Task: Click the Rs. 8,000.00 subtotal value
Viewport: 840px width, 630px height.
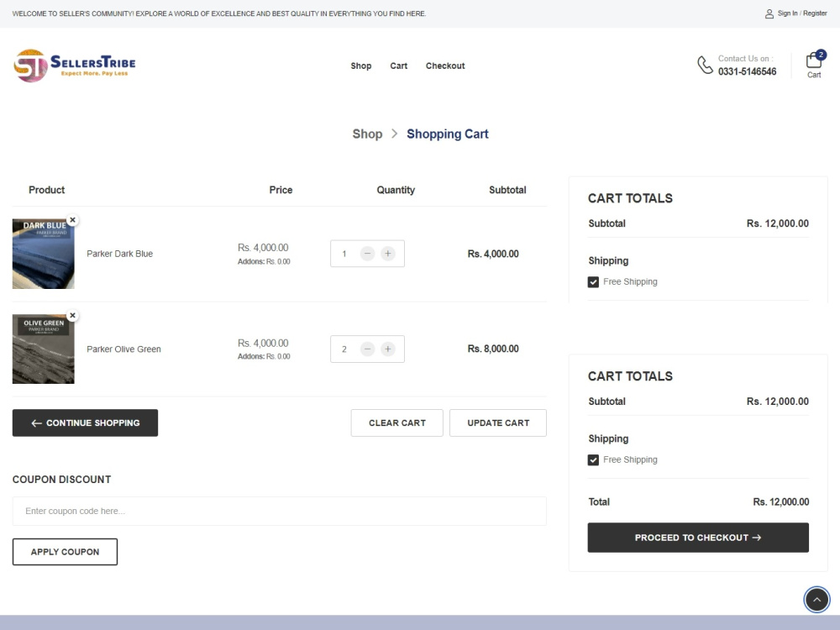Action: (x=493, y=349)
